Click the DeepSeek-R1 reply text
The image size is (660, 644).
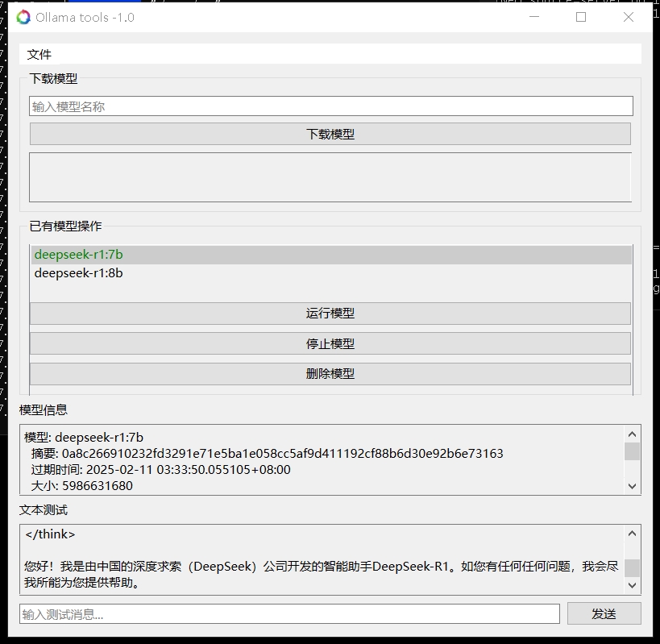pos(321,574)
